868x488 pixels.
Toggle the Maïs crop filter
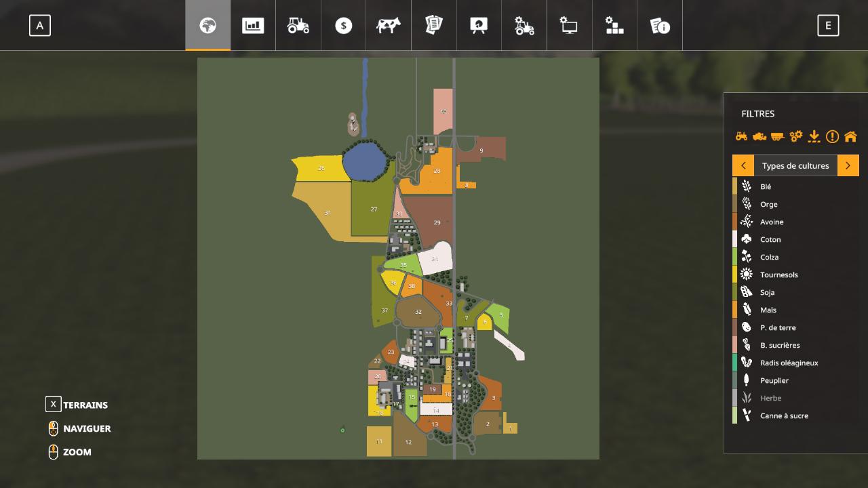coord(795,310)
